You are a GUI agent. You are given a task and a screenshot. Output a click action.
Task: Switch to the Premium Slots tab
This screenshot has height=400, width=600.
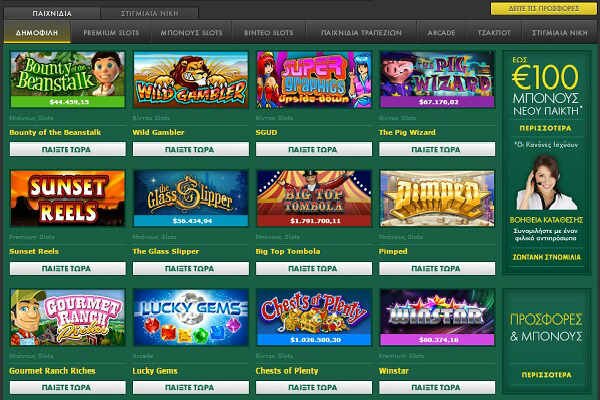coord(111,33)
